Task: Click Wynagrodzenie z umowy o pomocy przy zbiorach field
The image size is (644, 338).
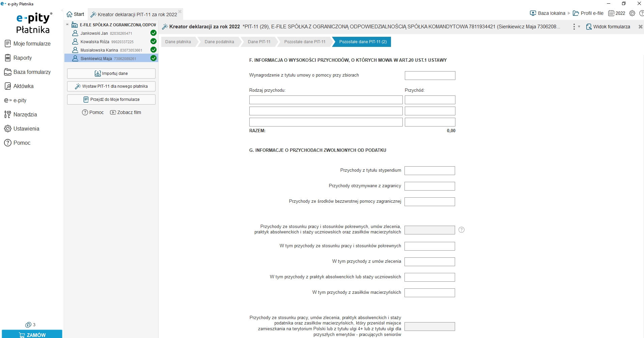Action: click(430, 76)
